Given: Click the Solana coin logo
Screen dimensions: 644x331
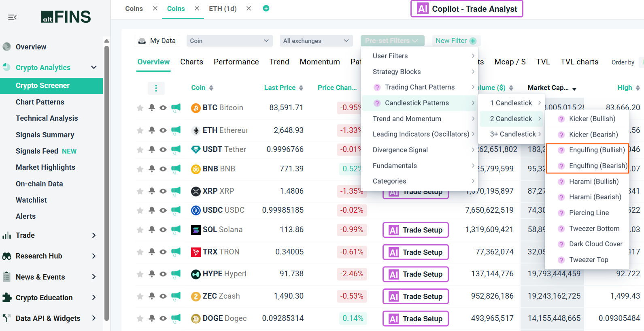Looking at the screenshot, I should 196,230.
